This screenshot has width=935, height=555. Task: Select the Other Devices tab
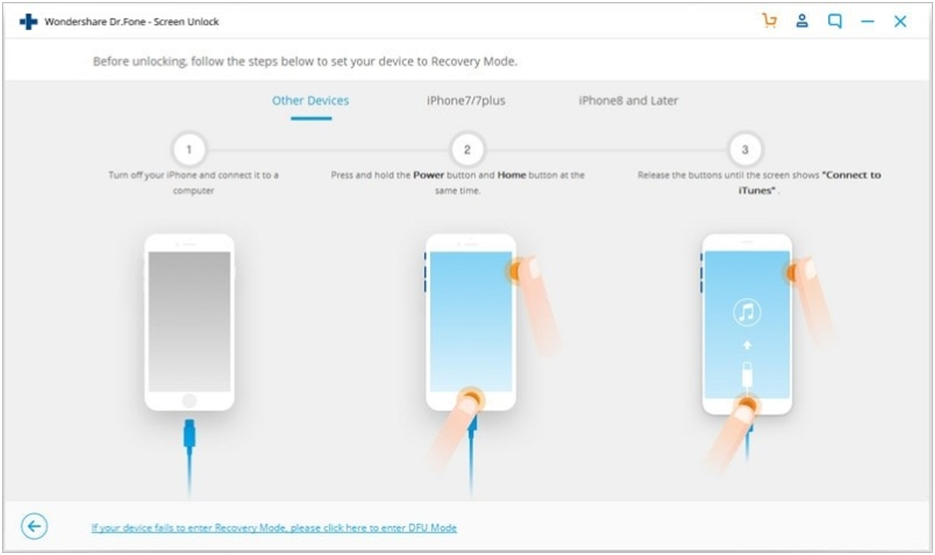(x=310, y=101)
